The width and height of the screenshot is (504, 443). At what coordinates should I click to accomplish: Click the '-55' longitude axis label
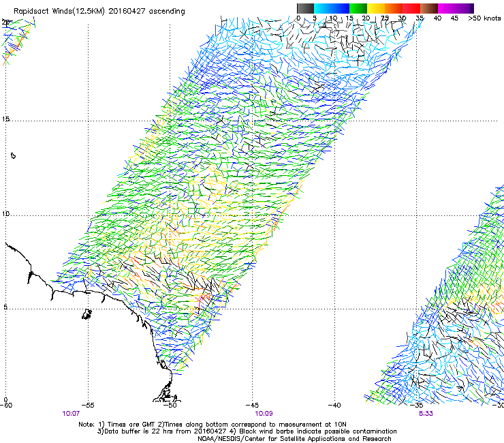pyautogui.click(x=88, y=405)
